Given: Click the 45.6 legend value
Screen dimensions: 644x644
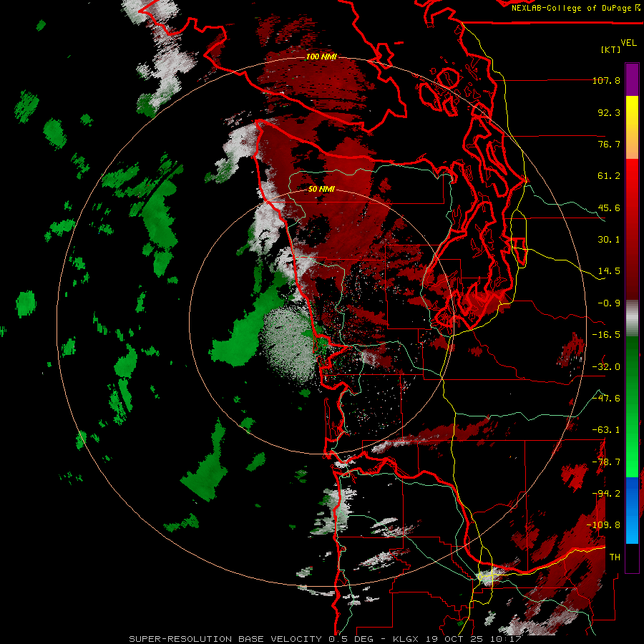Looking at the screenshot, I should pos(609,208).
